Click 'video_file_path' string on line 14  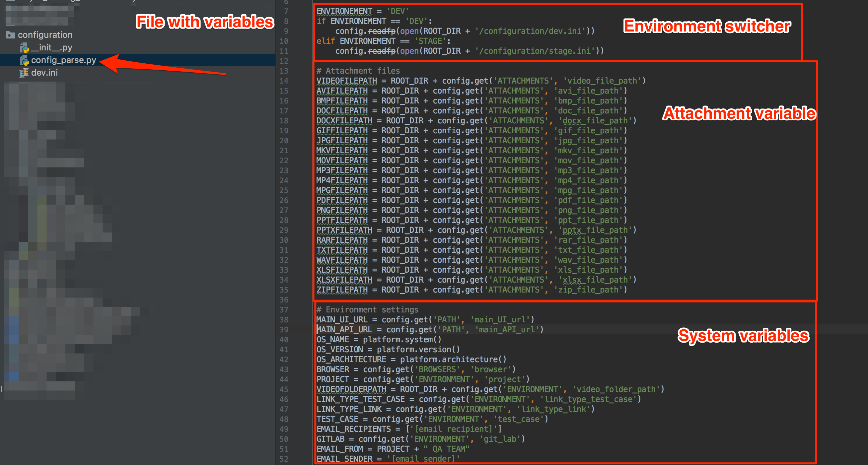pyautogui.click(x=603, y=81)
